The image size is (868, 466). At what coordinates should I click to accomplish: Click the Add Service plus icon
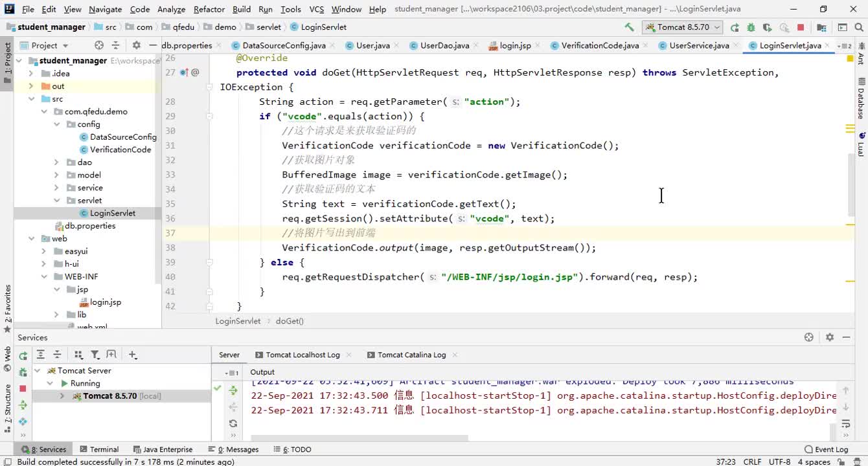(133, 355)
